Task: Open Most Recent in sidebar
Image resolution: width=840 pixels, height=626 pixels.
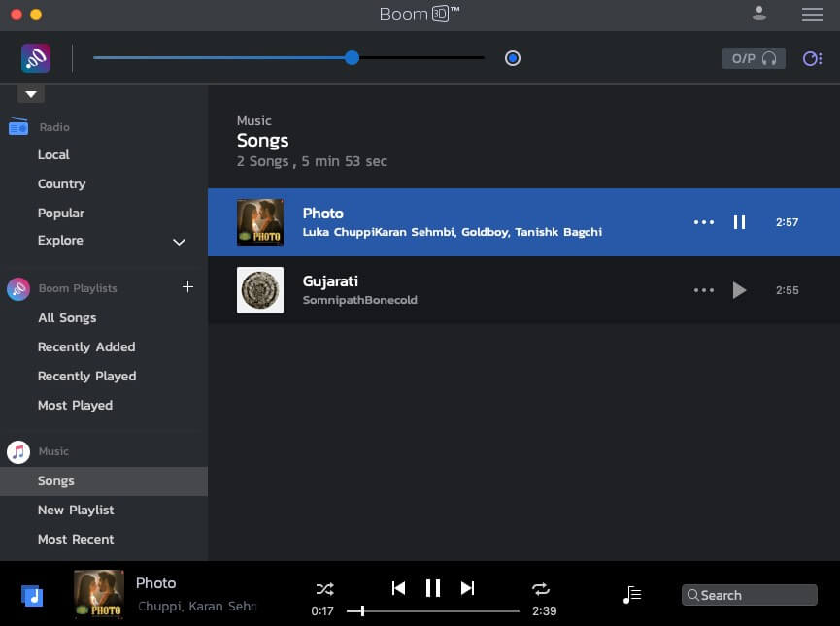Action: pyautogui.click(x=76, y=540)
